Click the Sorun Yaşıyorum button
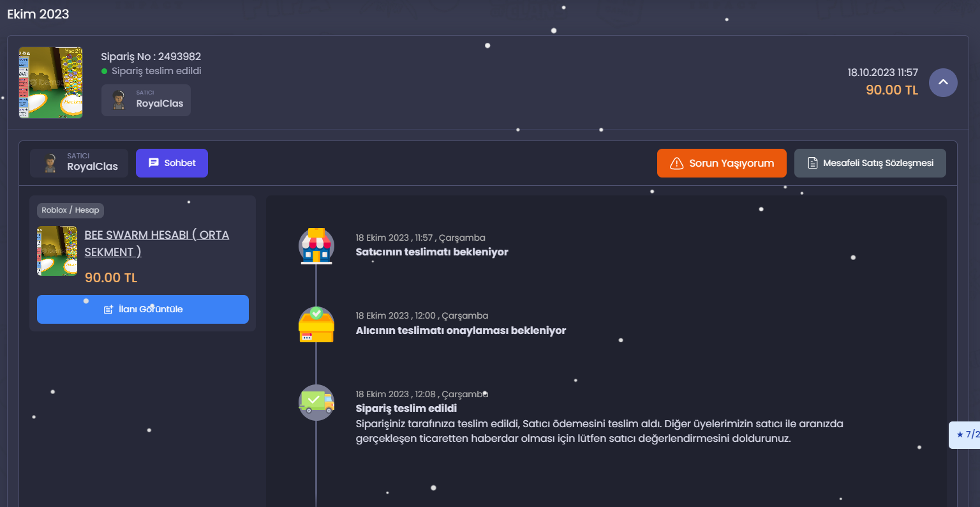The height and width of the screenshot is (507, 980). tap(722, 163)
